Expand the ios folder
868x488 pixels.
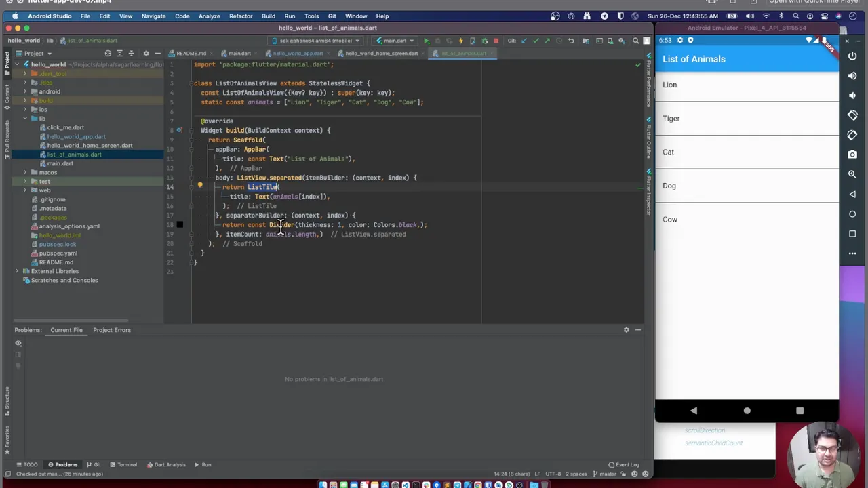pos(25,109)
